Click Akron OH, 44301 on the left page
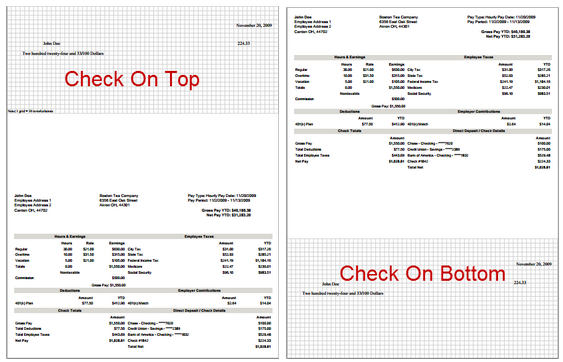 click(x=115, y=205)
